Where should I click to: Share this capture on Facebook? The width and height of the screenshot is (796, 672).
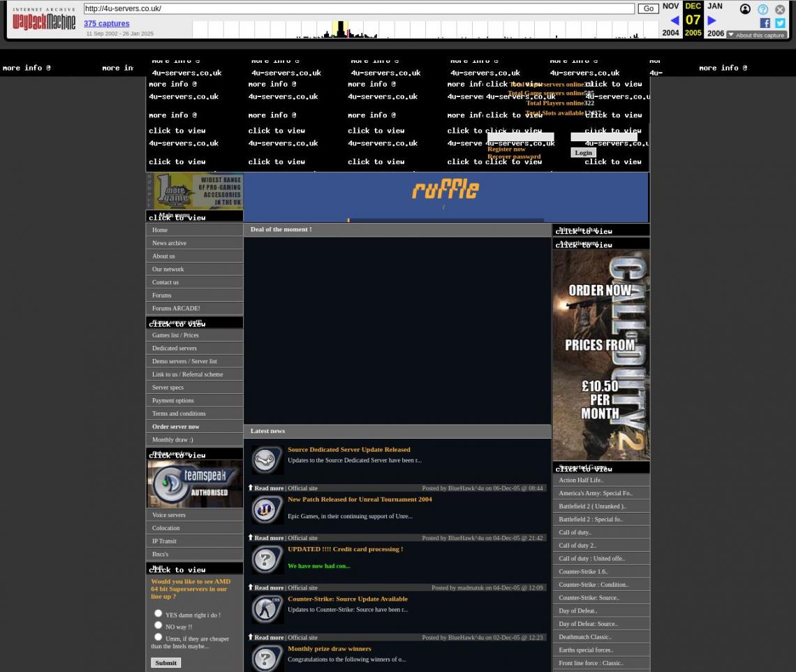coord(765,23)
